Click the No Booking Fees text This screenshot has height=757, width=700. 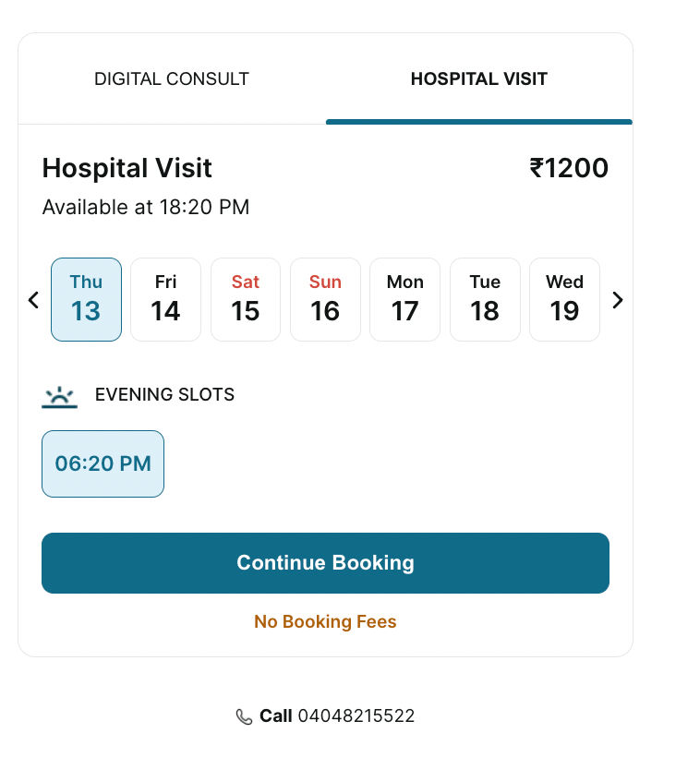click(325, 622)
